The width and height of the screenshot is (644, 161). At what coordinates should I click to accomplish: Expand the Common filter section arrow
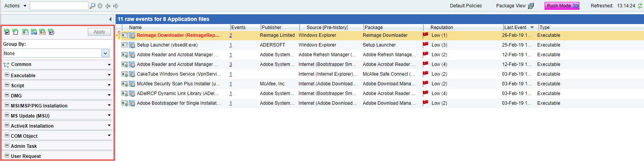(109, 65)
